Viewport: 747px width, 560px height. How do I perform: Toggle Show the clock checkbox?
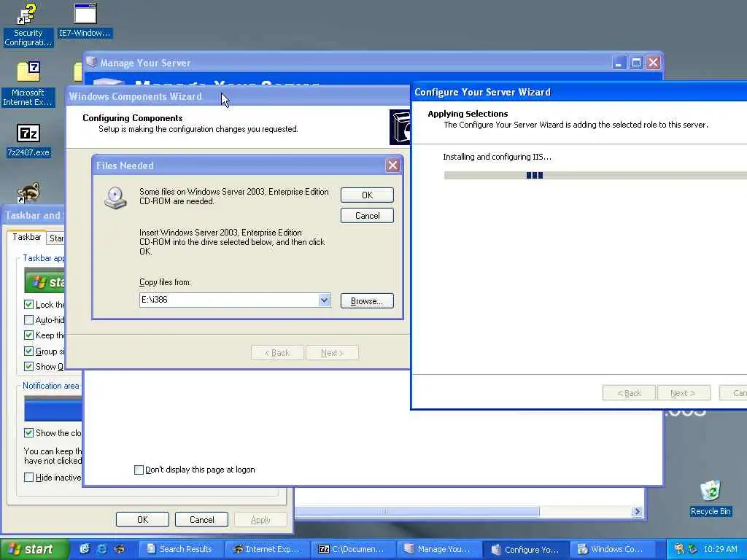pos(28,432)
